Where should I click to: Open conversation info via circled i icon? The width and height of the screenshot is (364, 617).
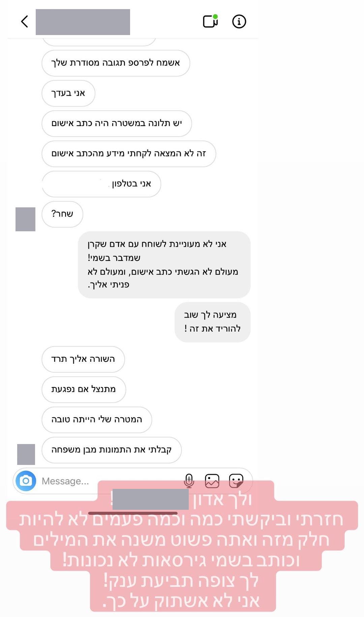[x=239, y=22]
